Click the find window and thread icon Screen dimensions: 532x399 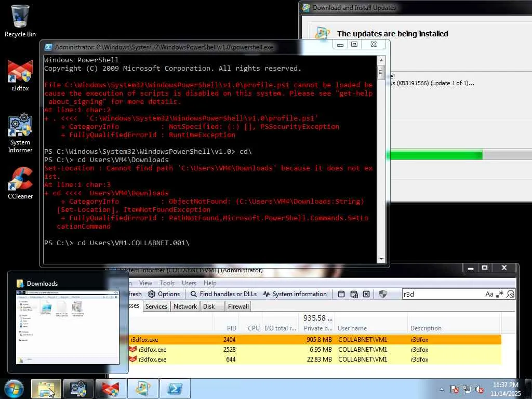click(x=354, y=294)
